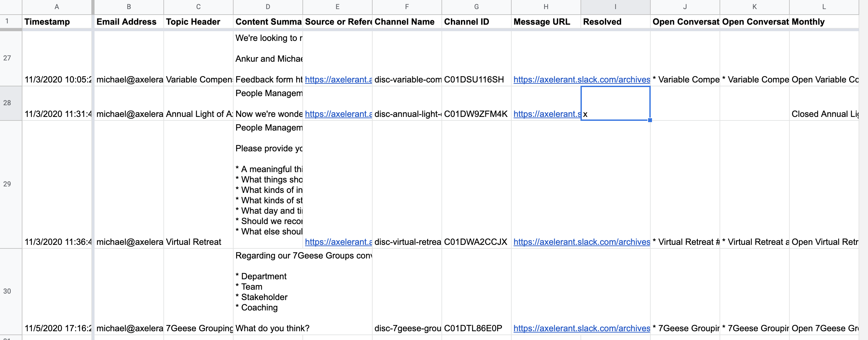Open Slack message link in row 28
868x340 pixels.
[547, 114]
